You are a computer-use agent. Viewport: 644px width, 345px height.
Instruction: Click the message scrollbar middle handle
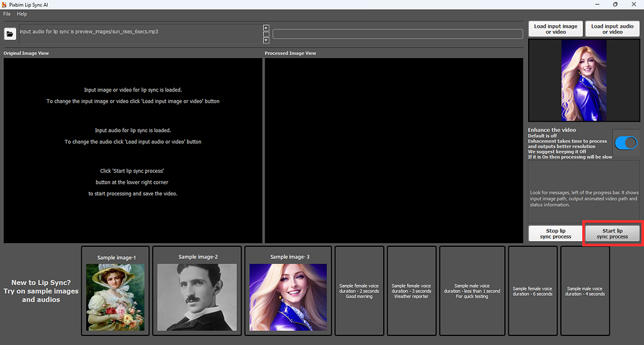pyautogui.click(x=266, y=34)
